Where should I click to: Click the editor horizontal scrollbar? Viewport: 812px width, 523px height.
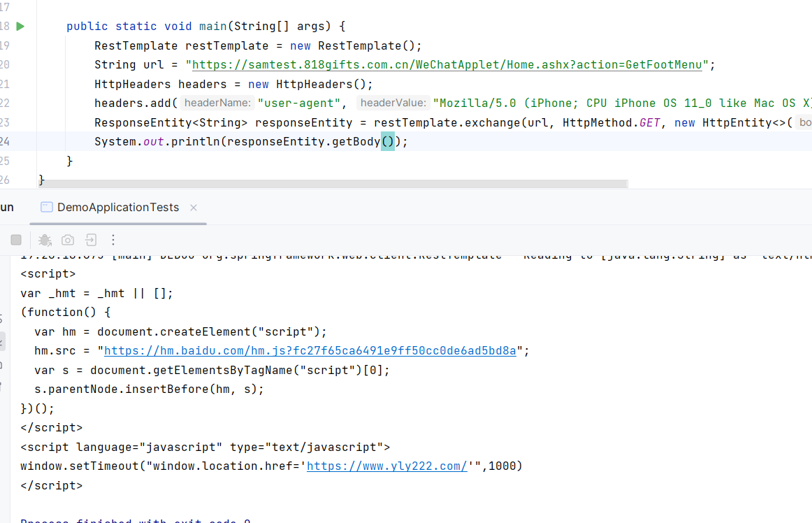333,184
